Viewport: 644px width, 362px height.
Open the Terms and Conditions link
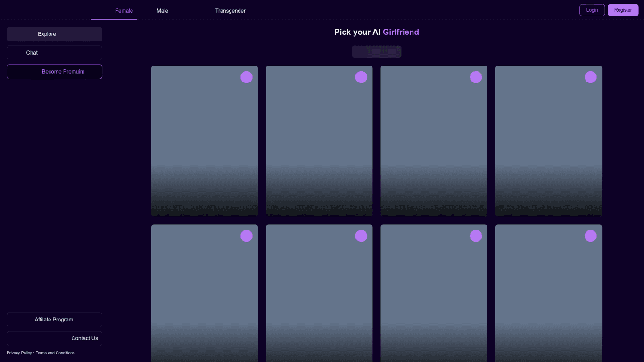click(x=55, y=353)
